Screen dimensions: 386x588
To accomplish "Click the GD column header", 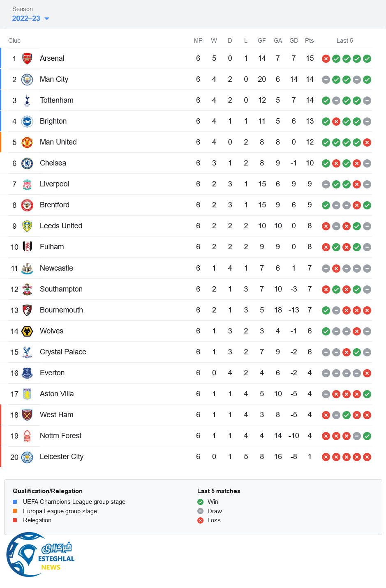I will (x=294, y=41).
